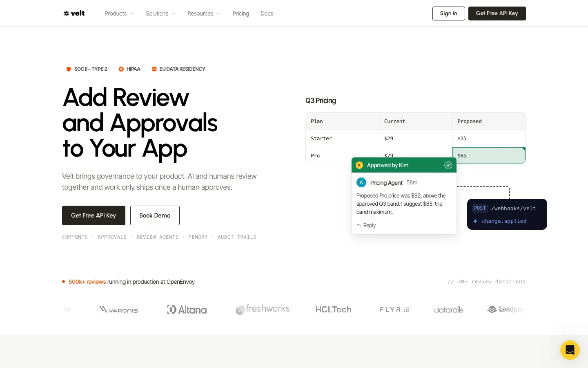Viewport: 588px width, 368px height.
Task: Click the hero Get Free API Key button
Action: point(94,215)
